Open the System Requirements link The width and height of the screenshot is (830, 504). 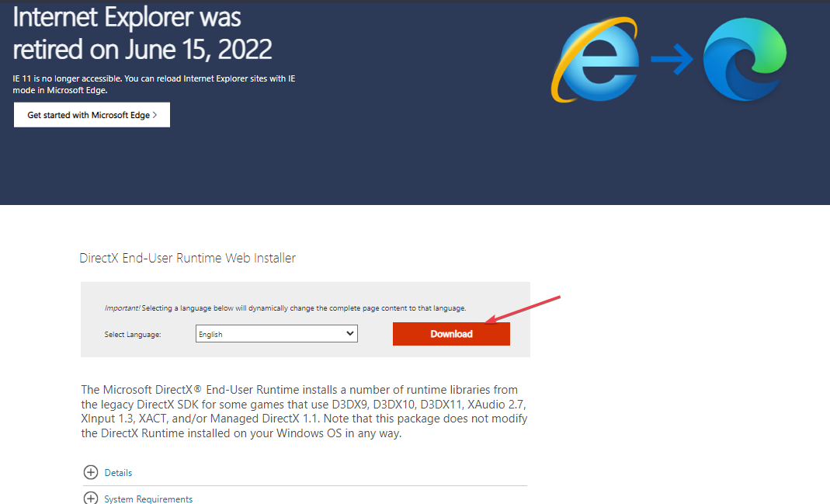pos(148,499)
